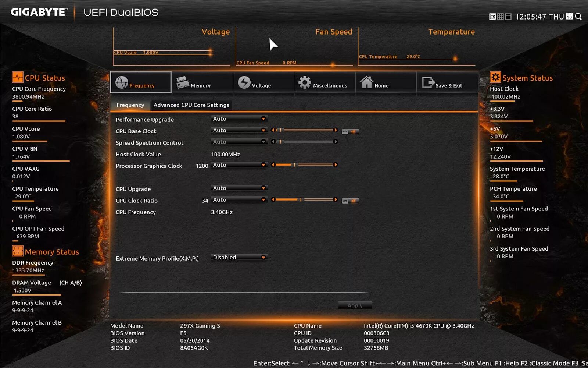Open the Voltage lightning bolt menu

coord(244,82)
